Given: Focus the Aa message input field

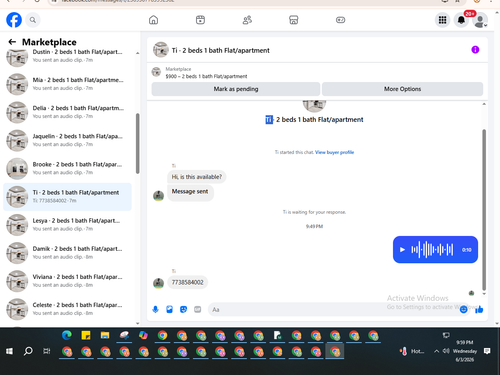Looking at the screenshot, I should [x=333, y=310].
